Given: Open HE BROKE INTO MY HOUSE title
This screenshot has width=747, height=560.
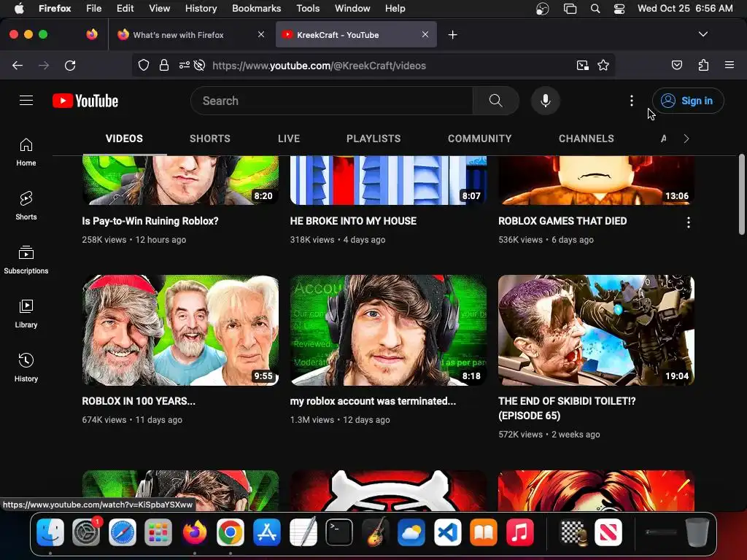Looking at the screenshot, I should (353, 221).
